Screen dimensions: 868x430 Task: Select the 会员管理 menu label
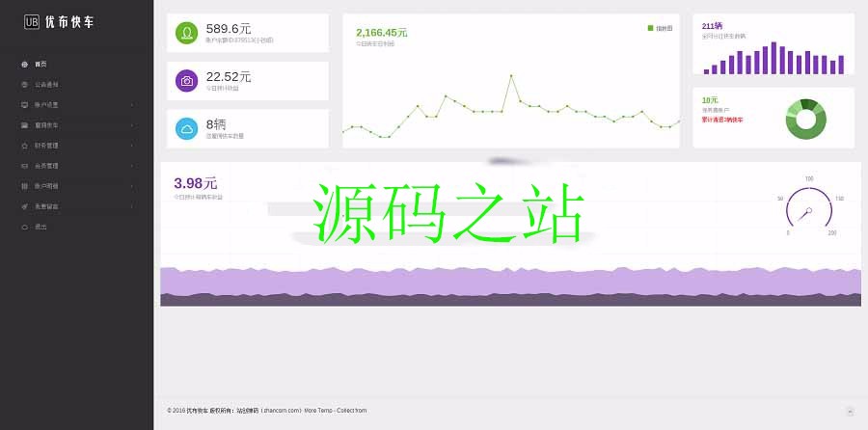point(46,166)
